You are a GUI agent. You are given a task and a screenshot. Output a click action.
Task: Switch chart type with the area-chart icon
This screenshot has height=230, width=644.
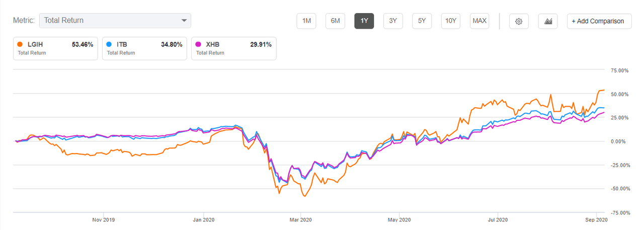coord(548,21)
